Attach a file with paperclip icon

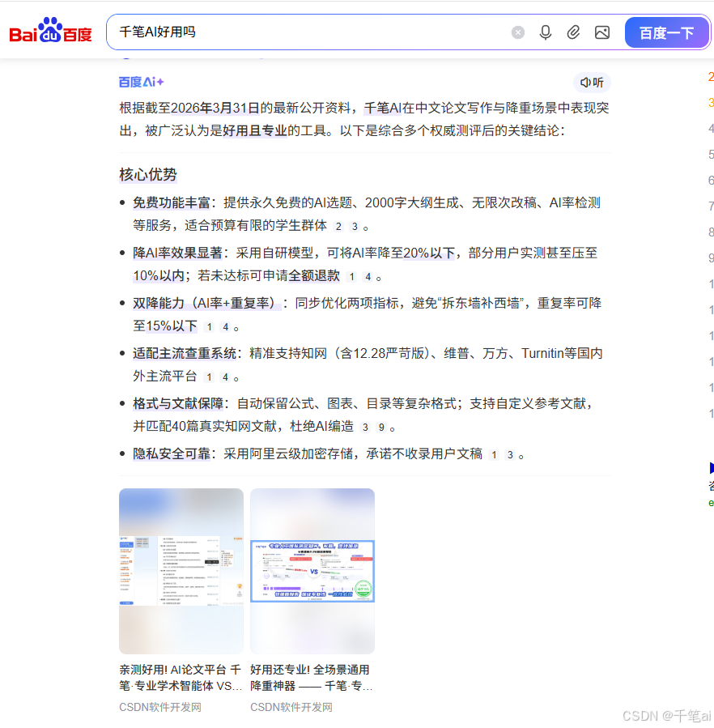coord(574,32)
